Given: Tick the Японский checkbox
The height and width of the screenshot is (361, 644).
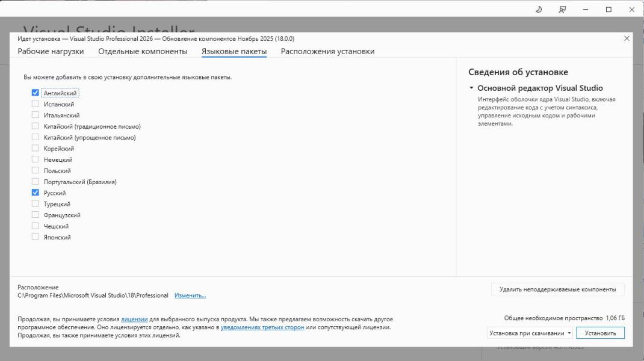Looking at the screenshot, I should point(36,238).
